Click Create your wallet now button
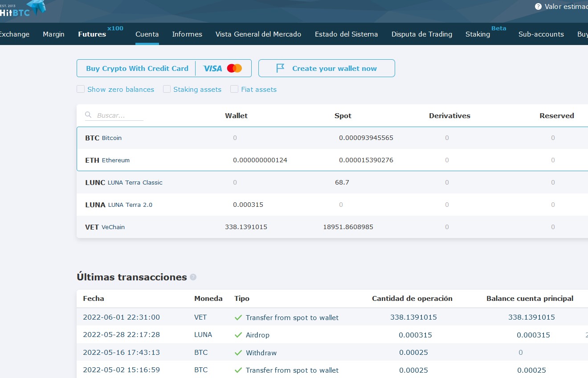The width and height of the screenshot is (588, 378). coord(327,68)
